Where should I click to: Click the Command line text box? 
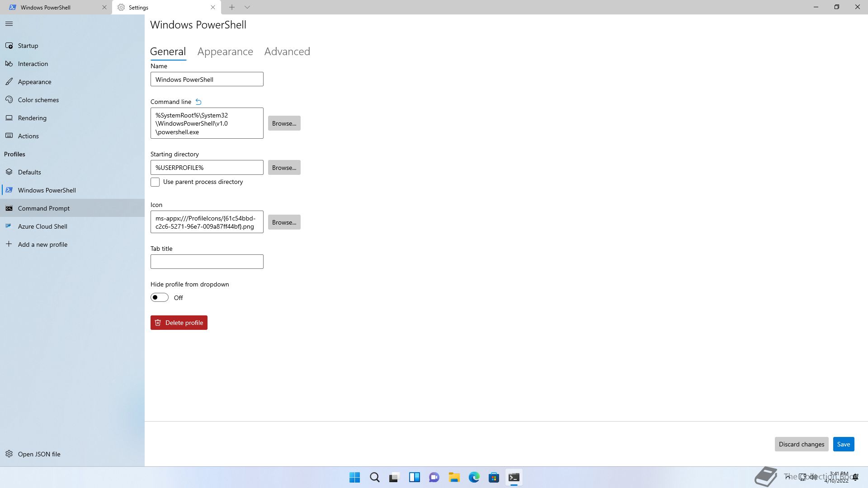pyautogui.click(x=207, y=123)
